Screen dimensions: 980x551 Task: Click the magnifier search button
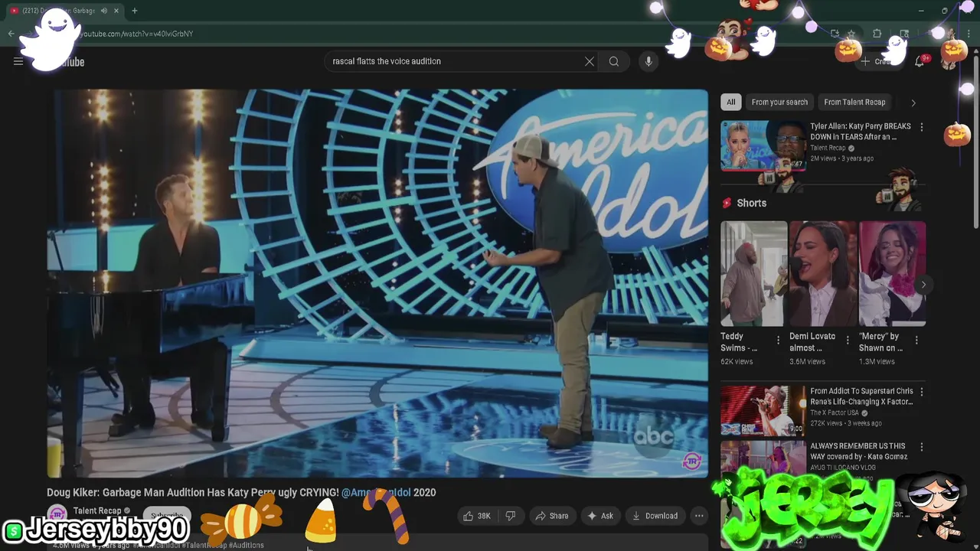614,61
